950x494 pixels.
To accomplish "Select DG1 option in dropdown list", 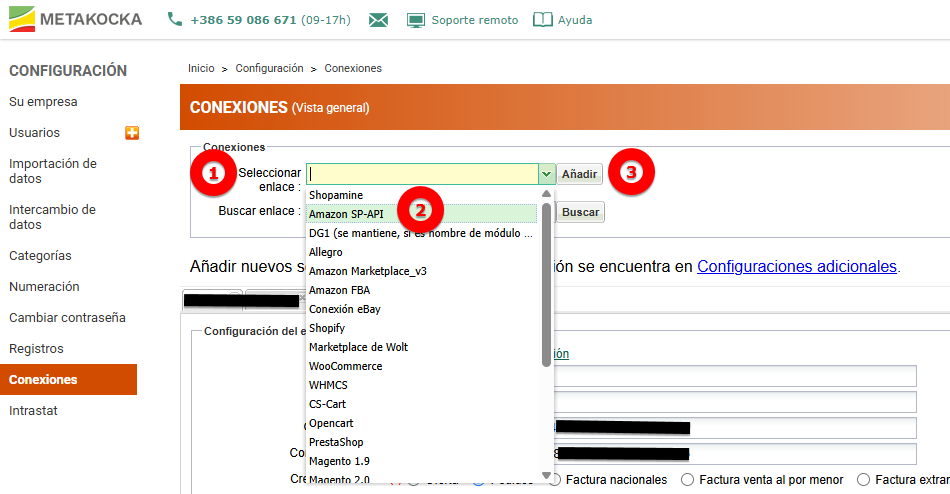I will [422, 233].
